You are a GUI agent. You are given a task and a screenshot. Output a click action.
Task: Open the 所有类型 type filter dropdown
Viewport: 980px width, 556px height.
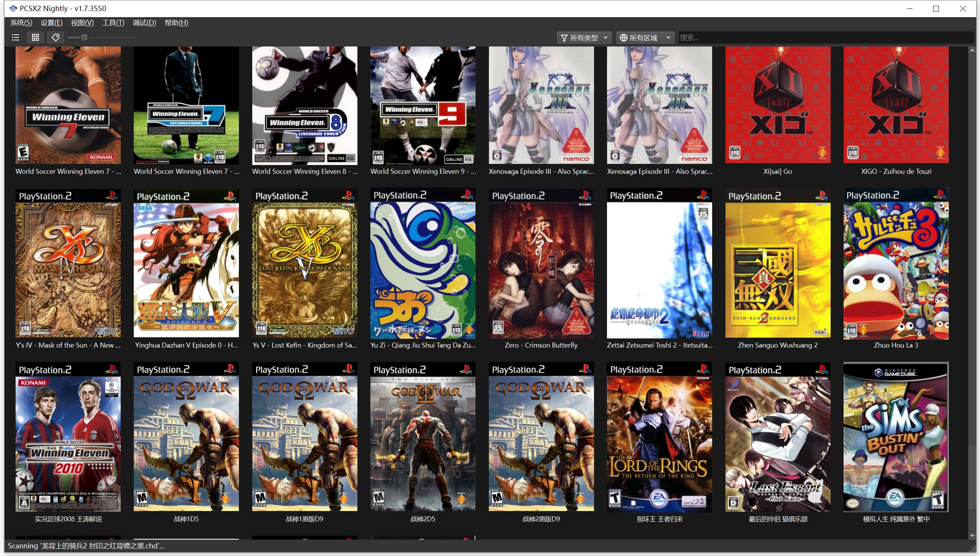pyautogui.click(x=584, y=38)
